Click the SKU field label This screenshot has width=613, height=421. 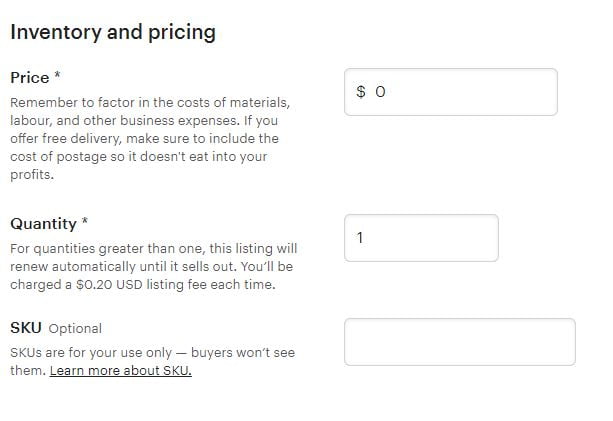[x=25, y=328]
